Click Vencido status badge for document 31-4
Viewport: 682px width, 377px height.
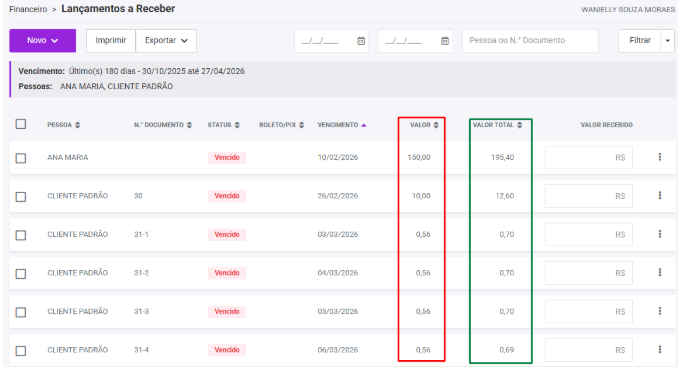pos(227,350)
